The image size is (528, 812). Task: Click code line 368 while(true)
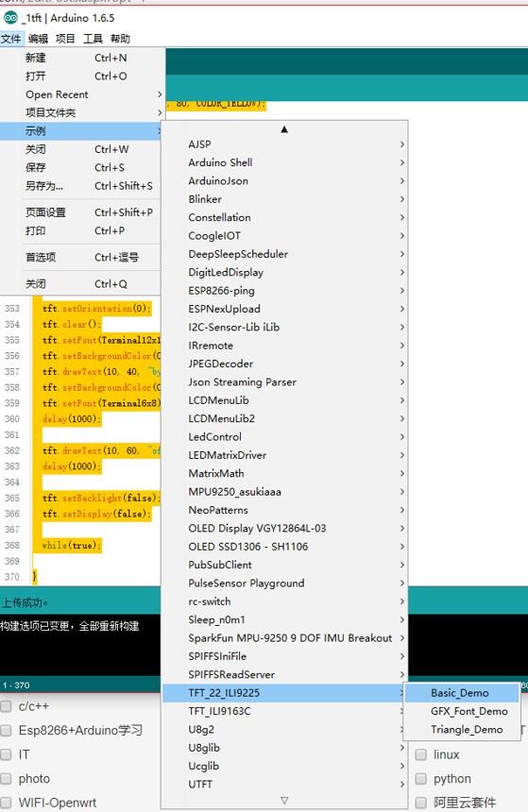tap(71, 546)
